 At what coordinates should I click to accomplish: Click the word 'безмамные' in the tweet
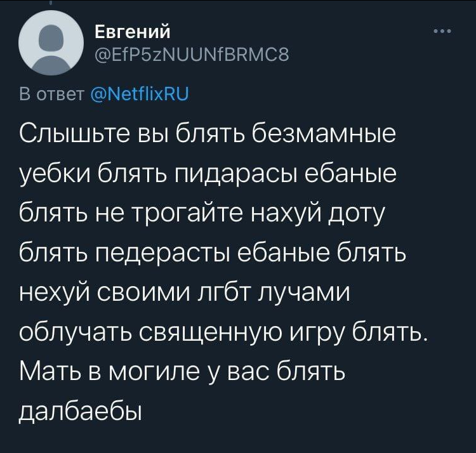(323, 134)
